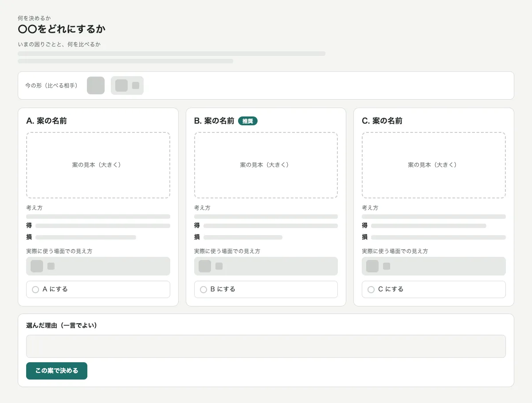Image resolution: width=532 pixels, height=403 pixels.
Task: Click the label "選んだ理由（一言でよい）"
Action: (x=62, y=325)
